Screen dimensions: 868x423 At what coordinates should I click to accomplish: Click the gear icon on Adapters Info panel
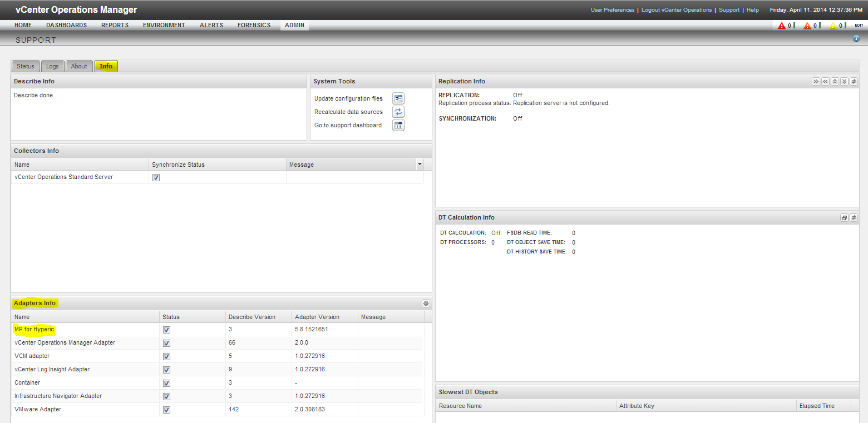[x=426, y=303]
